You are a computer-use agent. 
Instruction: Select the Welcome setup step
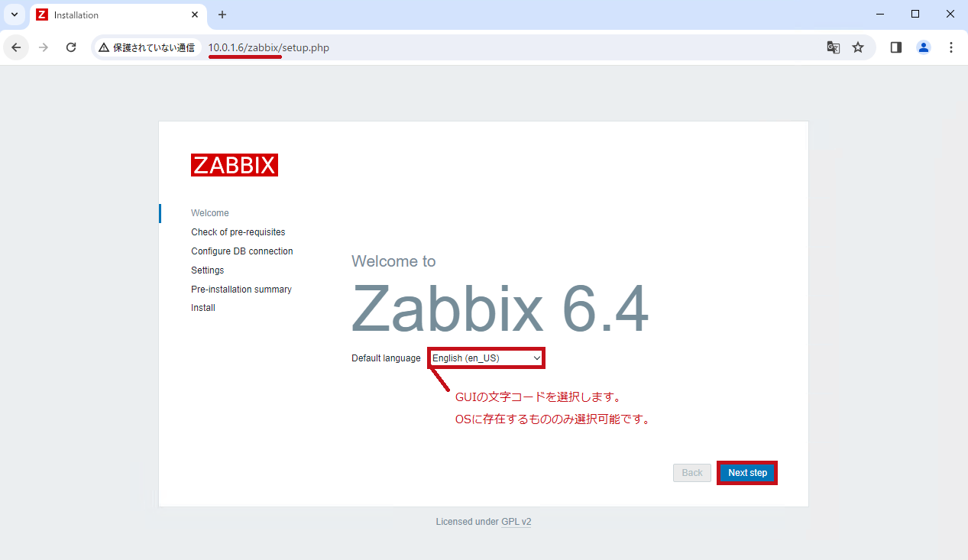click(210, 213)
